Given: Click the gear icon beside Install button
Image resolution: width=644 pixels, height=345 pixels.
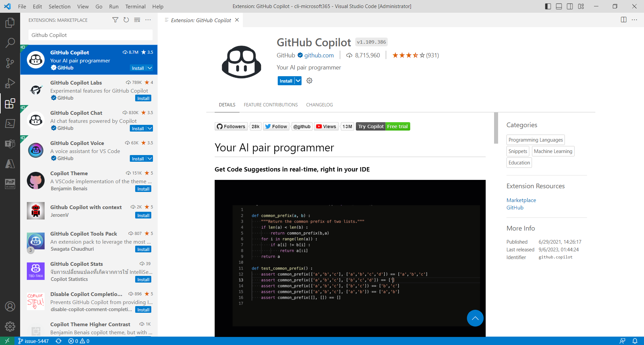Looking at the screenshot, I should (x=309, y=81).
